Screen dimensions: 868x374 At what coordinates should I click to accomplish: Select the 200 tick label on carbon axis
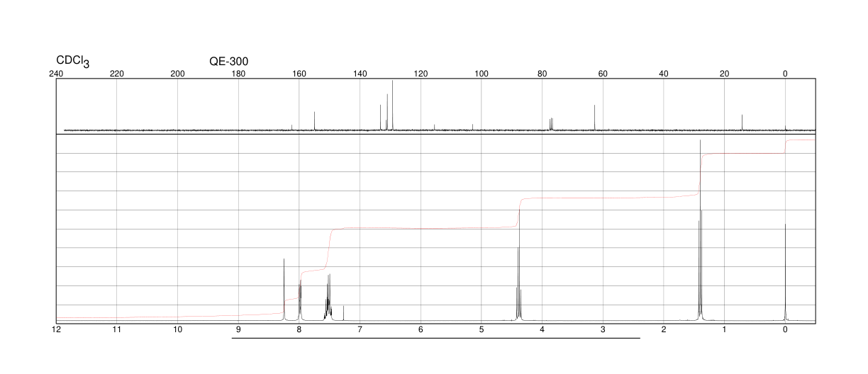click(x=178, y=74)
